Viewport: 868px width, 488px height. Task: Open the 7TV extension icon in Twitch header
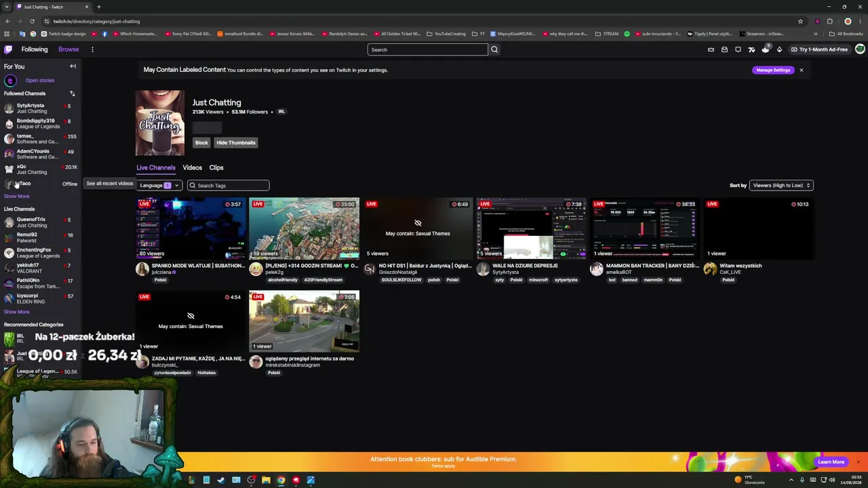click(x=751, y=49)
